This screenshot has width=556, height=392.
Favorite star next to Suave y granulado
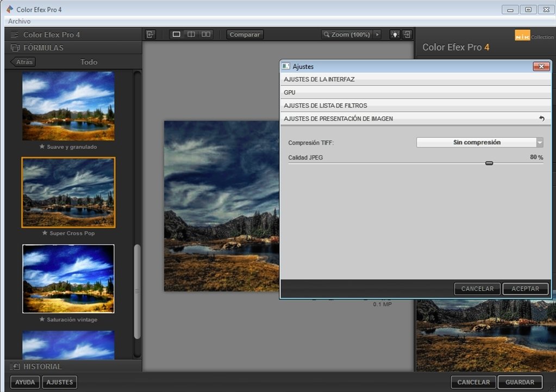(42, 146)
